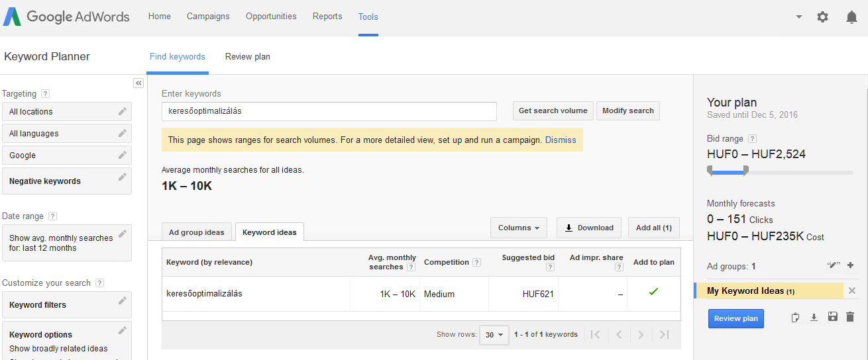The image size is (868, 360).
Task: Select the My Keyword Ideas ad group
Action: 769,291
